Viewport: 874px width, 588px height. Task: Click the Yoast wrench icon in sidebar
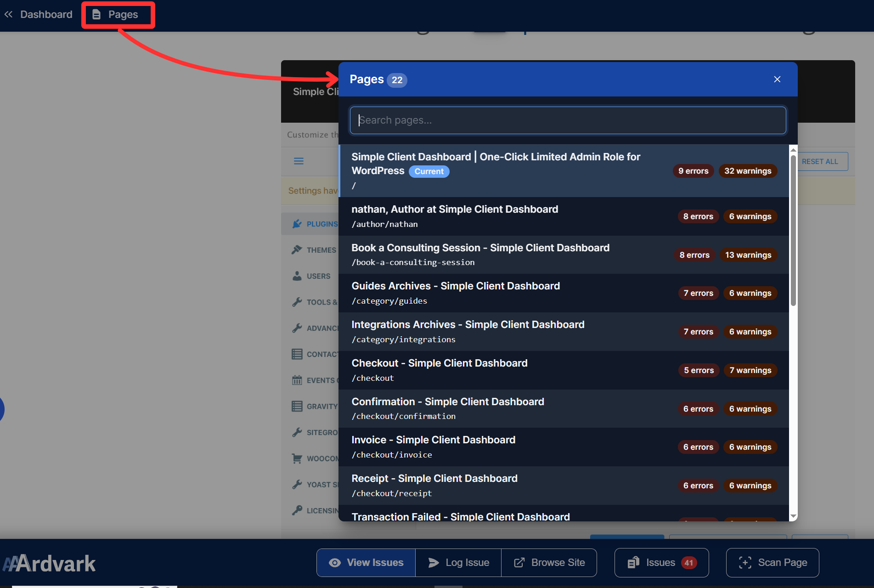pos(297,485)
